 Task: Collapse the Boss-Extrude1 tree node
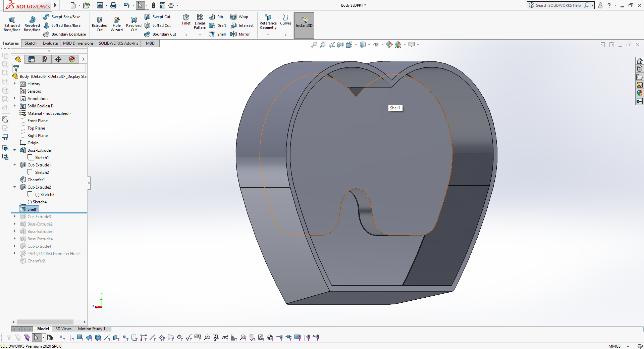point(15,150)
